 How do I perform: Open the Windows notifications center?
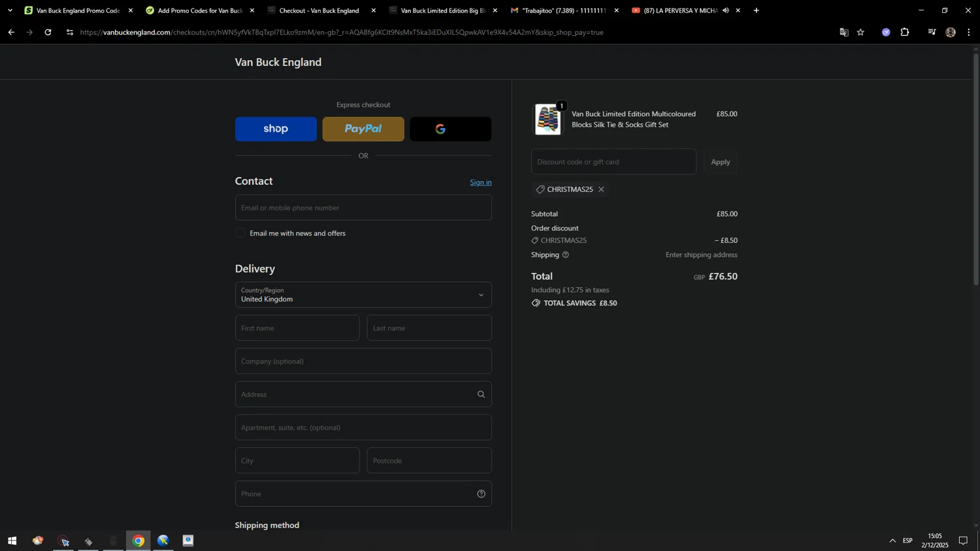(x=963, y=541)
